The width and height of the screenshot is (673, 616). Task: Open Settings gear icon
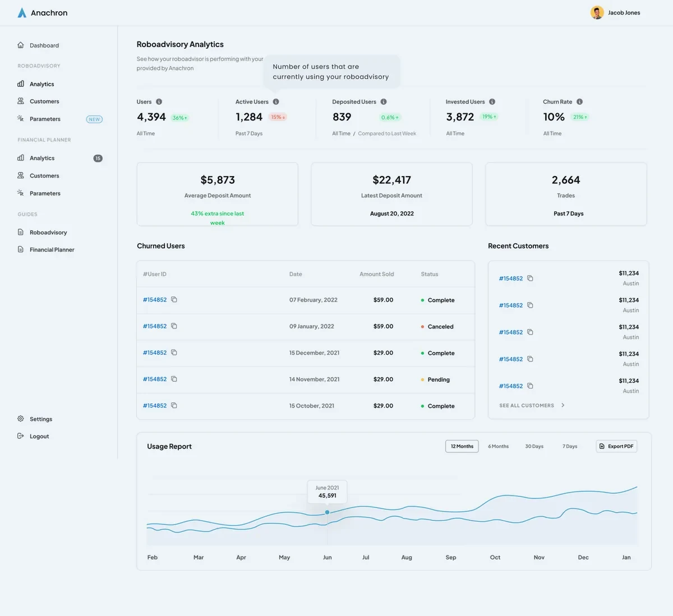[21, 419]
